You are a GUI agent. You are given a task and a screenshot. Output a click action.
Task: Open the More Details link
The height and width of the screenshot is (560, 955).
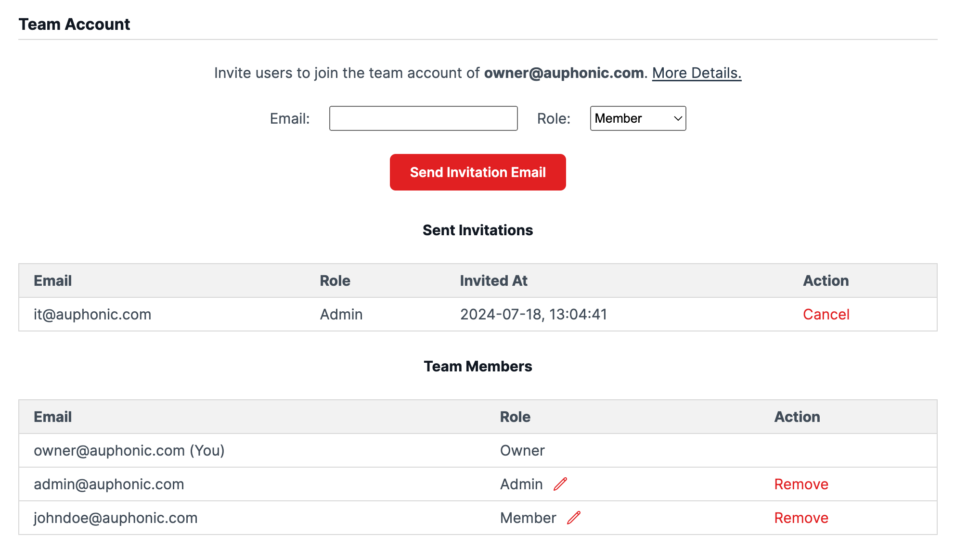697,73
